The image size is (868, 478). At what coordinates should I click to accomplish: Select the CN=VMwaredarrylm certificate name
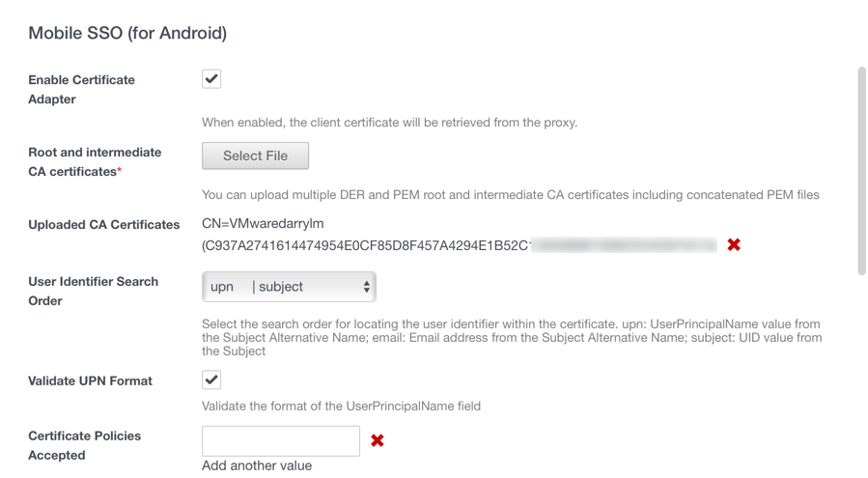pos(263,224)
